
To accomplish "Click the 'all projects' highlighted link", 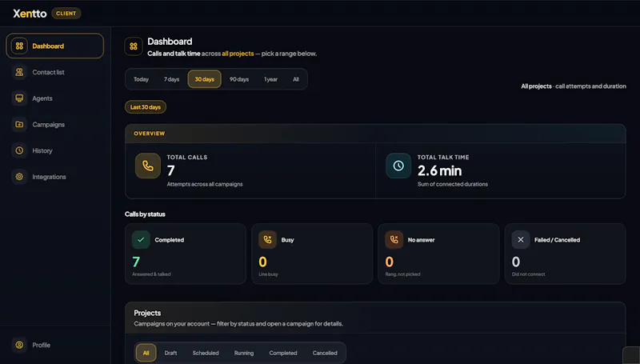I will point(238,54).
